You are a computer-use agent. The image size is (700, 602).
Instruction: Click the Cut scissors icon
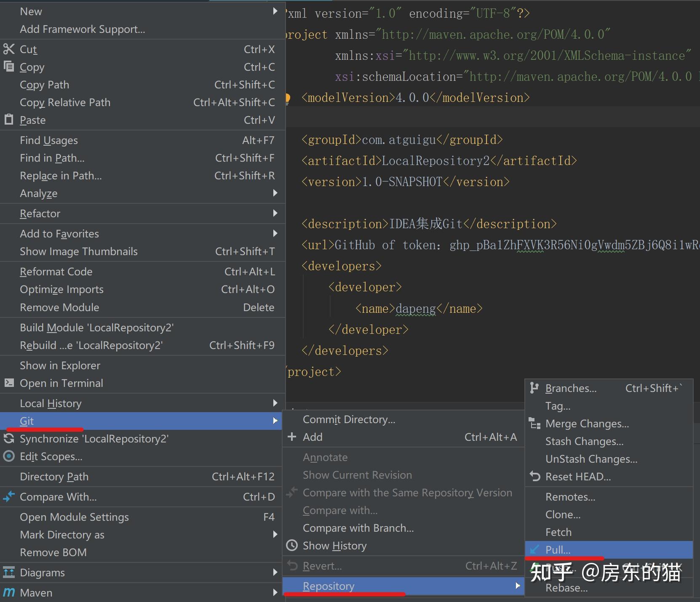coord(9,49)
